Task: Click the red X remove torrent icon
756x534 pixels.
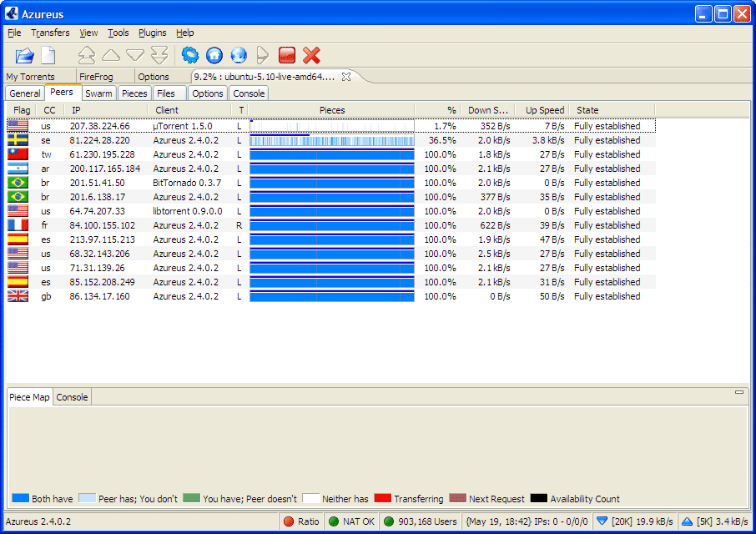Action: pyautogui.click(x=311, y=55)
